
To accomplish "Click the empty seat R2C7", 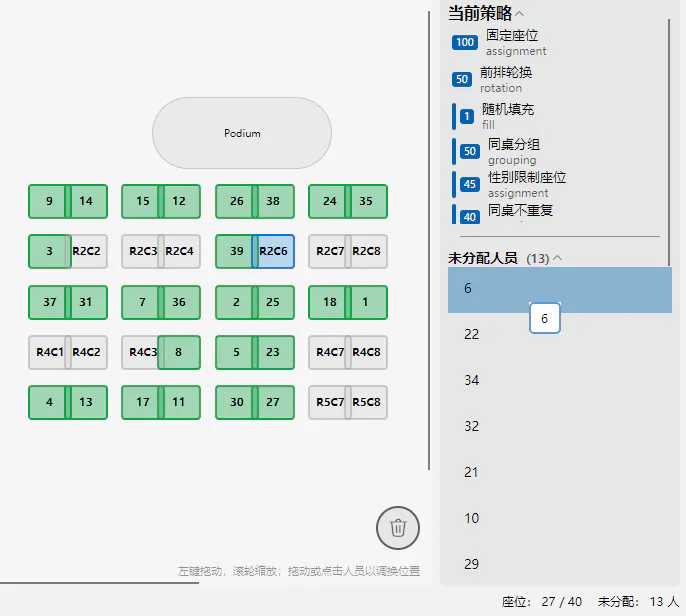I will pyautogui.click(x=330, y=251).
